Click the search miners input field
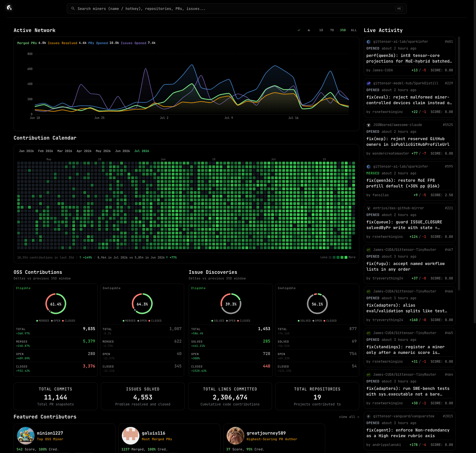This screenshot has height=453, width=476. pyautogui.click(x=237, y=8)
